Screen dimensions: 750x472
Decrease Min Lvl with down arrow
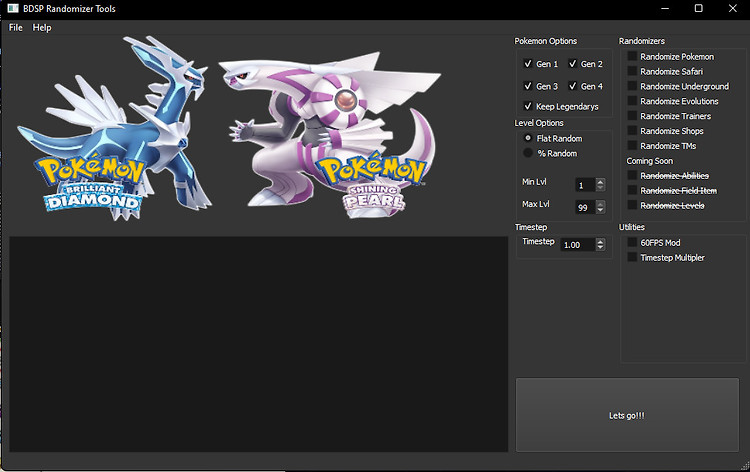click(x=601, y=188)
